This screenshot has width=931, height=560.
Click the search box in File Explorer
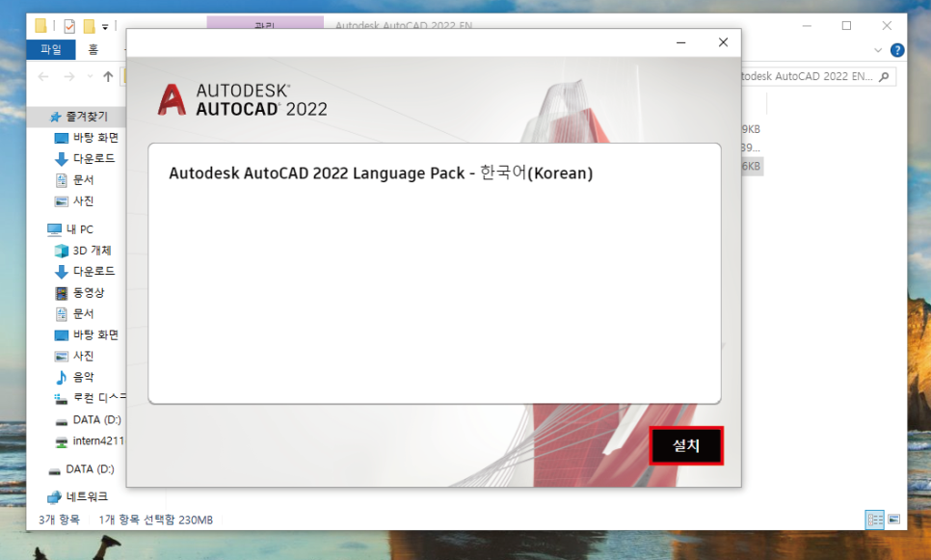click(x=818, y=76)
